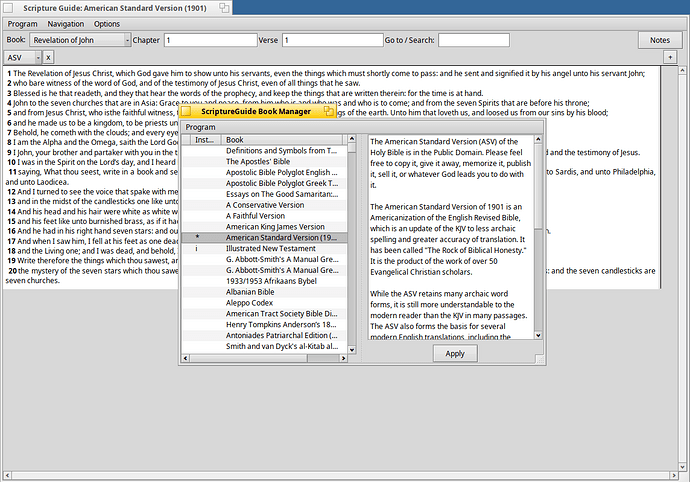Open Program menu in Book Manager dialog
This screenshot has width=690, height=482.
pyautogui.click(x=200, y=127)
